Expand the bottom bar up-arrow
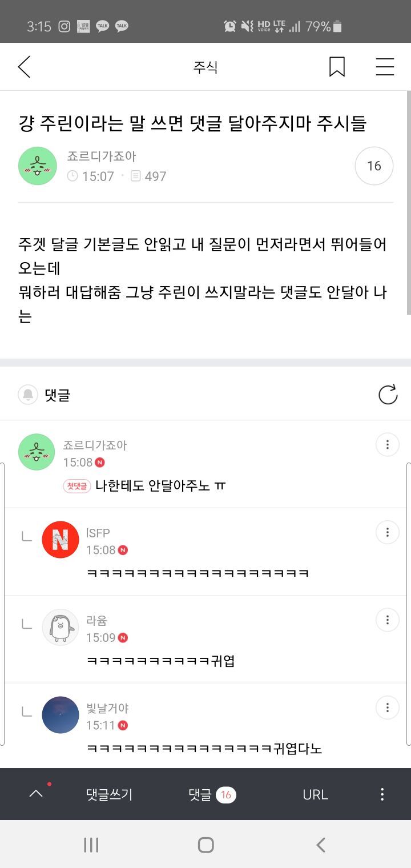 [x=36, y=794]
